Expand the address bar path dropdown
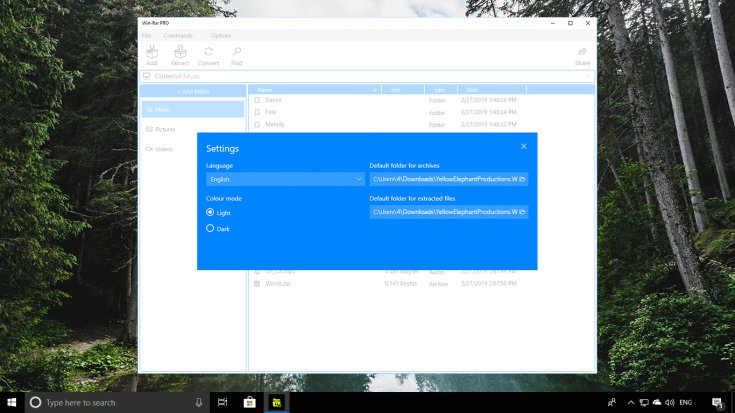This screenshot has height=413, width=735. click(x=588, y=76)
